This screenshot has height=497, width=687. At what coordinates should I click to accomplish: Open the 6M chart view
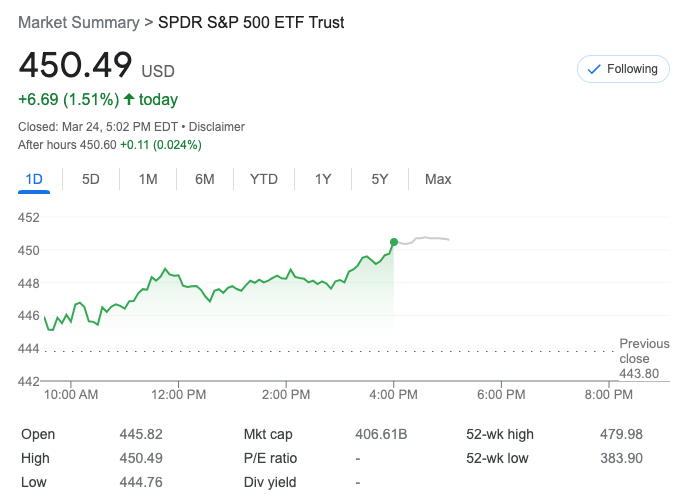(205, 179)
